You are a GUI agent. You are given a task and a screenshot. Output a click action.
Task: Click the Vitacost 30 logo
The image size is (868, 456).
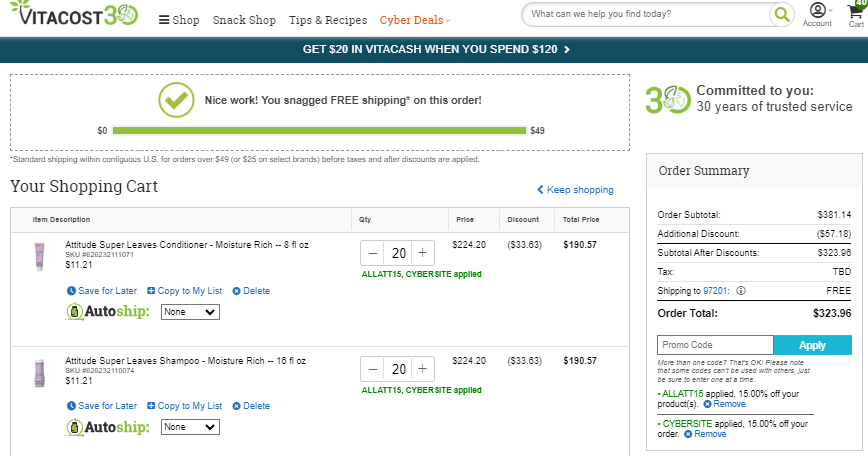click(74, 14)
